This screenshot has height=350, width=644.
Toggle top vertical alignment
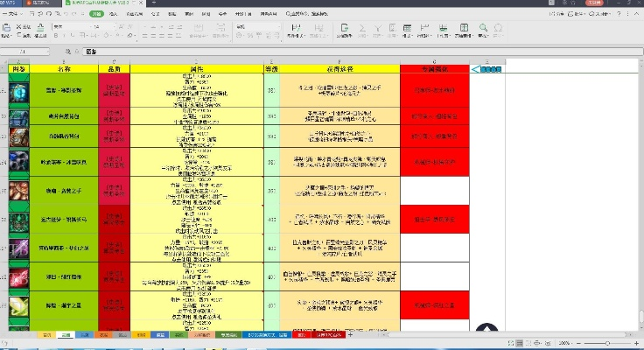[x=144, y=27]
